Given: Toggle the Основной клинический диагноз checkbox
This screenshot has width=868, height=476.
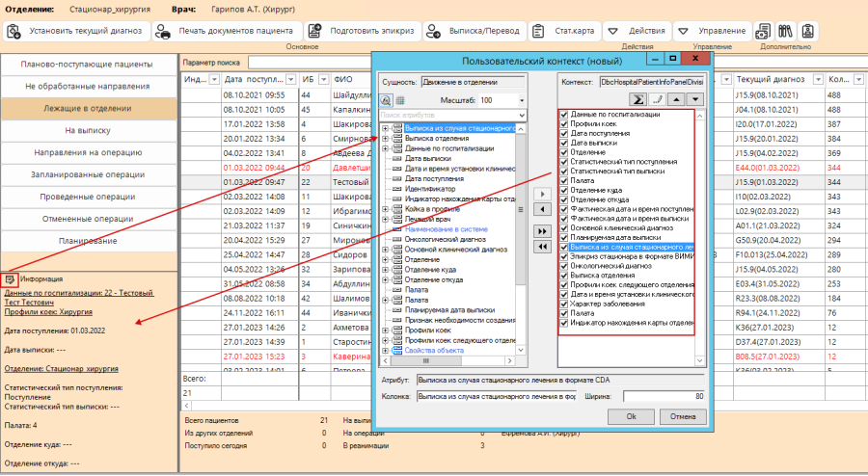Looking at the screenshot, I should 564,227.
